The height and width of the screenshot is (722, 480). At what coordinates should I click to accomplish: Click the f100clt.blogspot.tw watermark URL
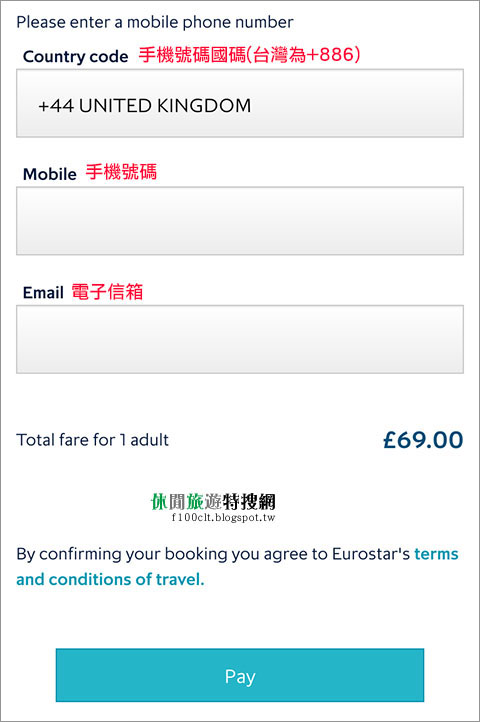(x=223, y=517)
